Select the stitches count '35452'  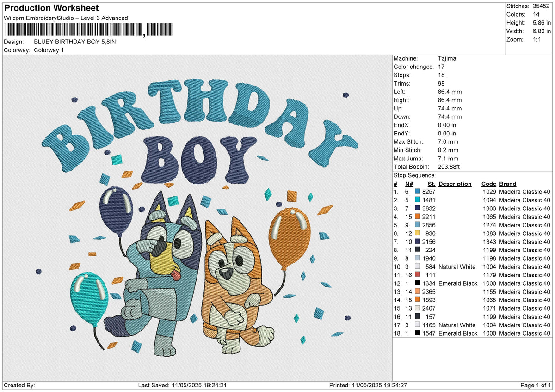pyautogui.click(x=541, y=6)
